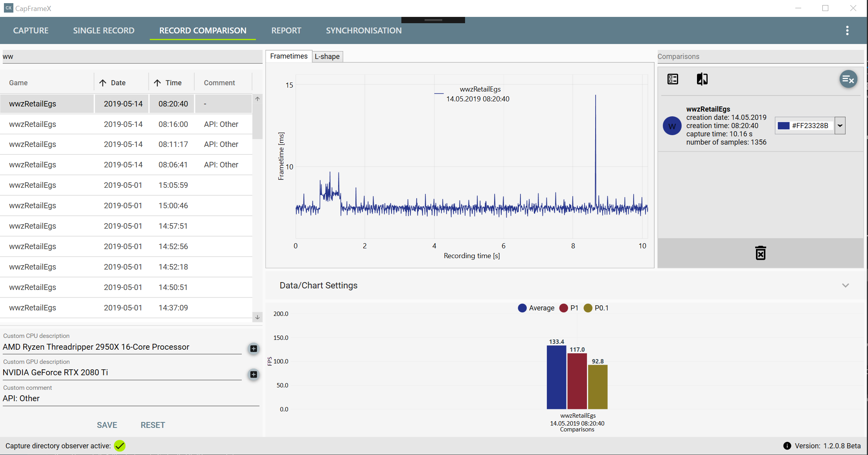Select the Frametimes chart tab
The image size is (868, 455).
[289, 56]
